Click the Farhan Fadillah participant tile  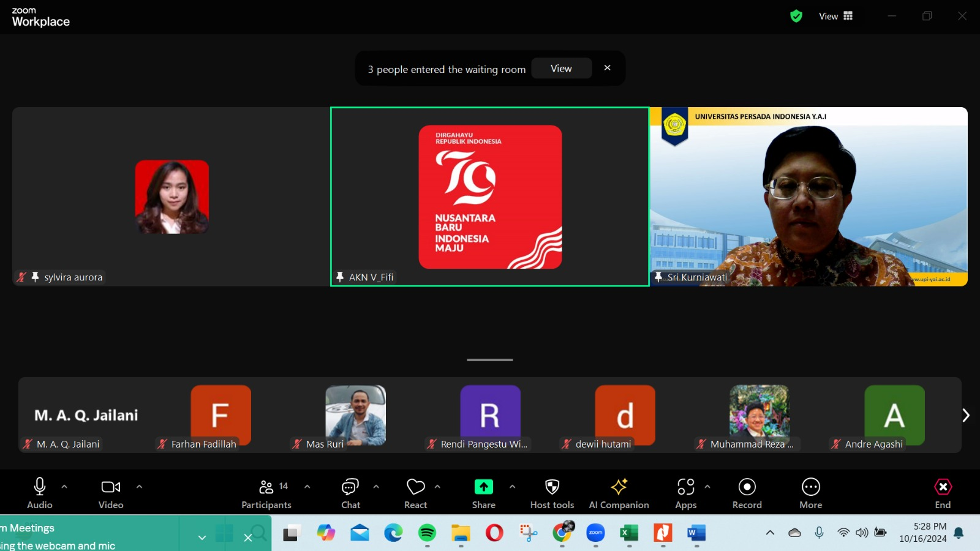pyautogui.click(x=221, y=415)
